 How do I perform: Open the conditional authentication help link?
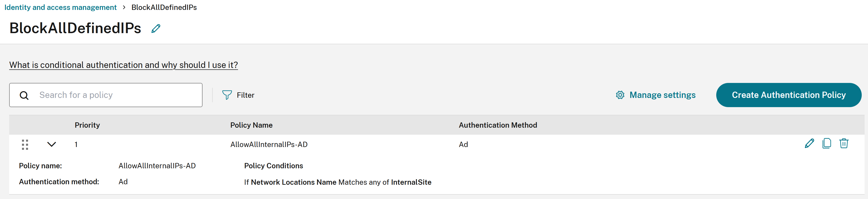[123, 65]
